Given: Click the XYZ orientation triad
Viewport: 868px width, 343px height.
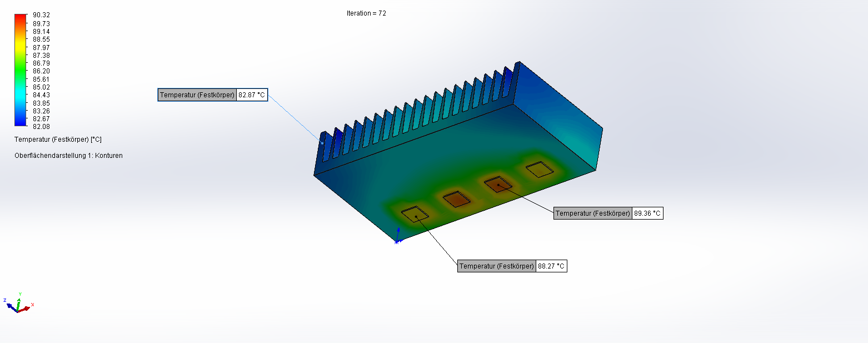Looking at the screenshot, I should point(18,304).
